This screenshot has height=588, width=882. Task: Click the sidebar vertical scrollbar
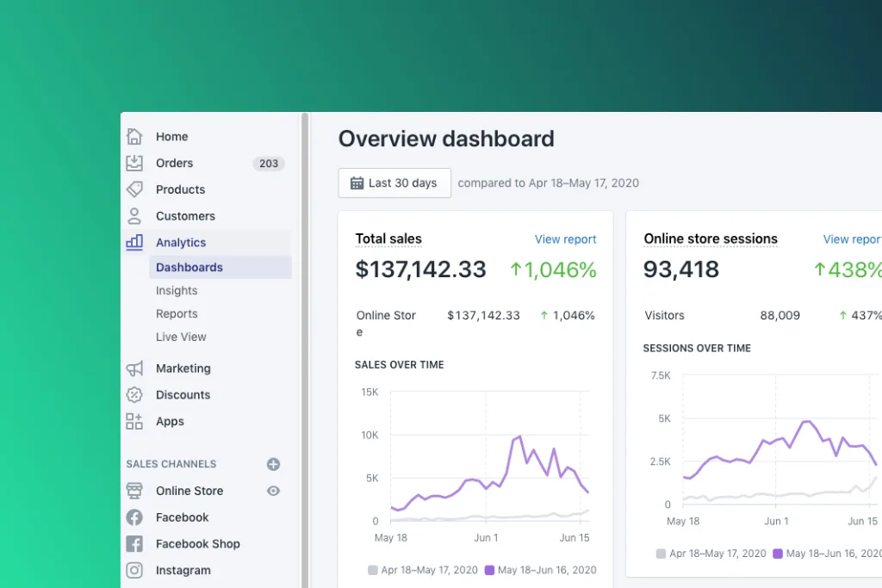click(x=305, y=344)
